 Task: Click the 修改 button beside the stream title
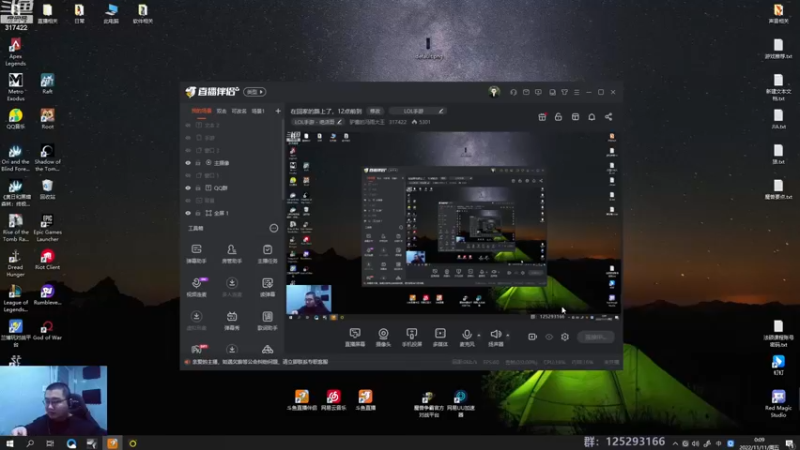coord(375,111)
